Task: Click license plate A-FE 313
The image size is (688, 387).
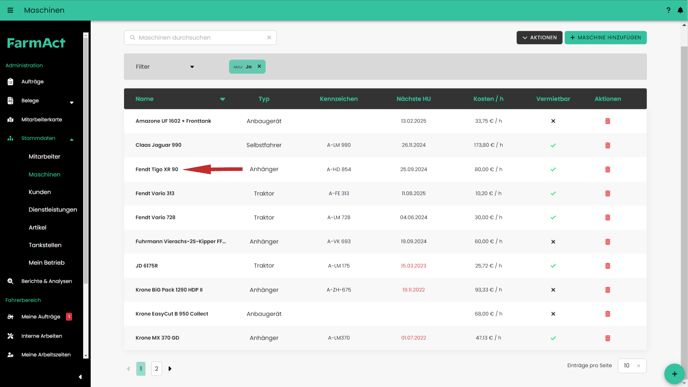Action: click(339, 194)
